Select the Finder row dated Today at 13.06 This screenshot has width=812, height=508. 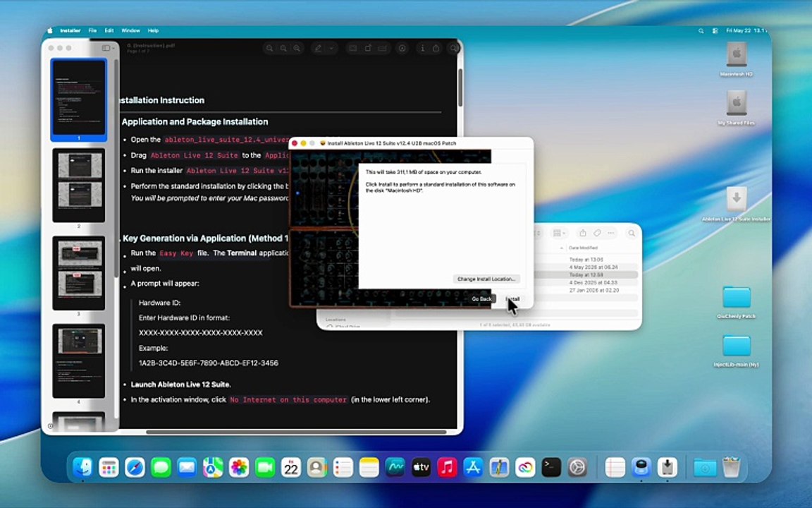586,259
